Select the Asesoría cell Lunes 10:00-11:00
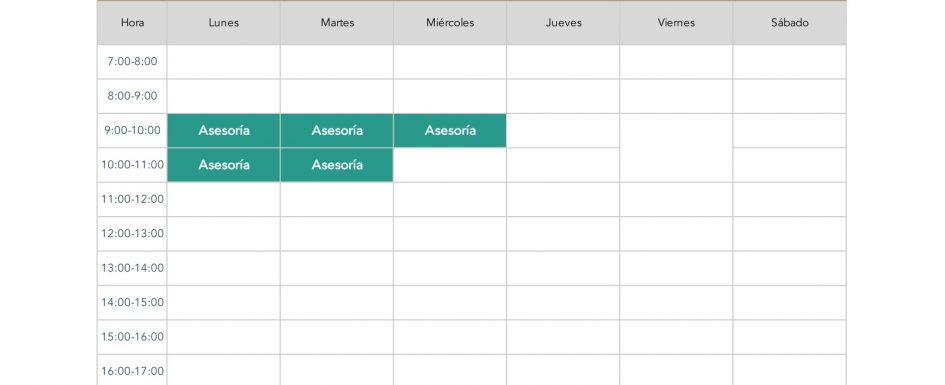The image size is (945, 385). (x=224, y=165)
